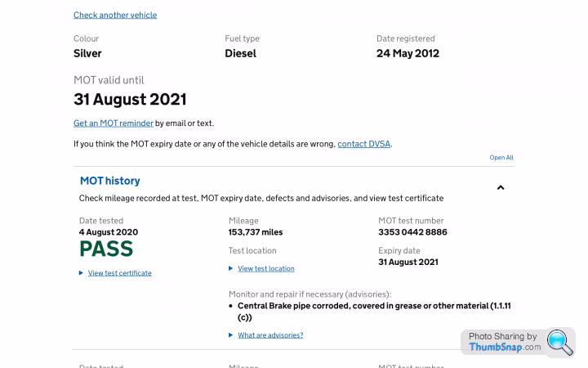Image resolution: width=588 pixels, height=368 pixels.
Task: Click Open All to expand sections
Action: [501, 158]
